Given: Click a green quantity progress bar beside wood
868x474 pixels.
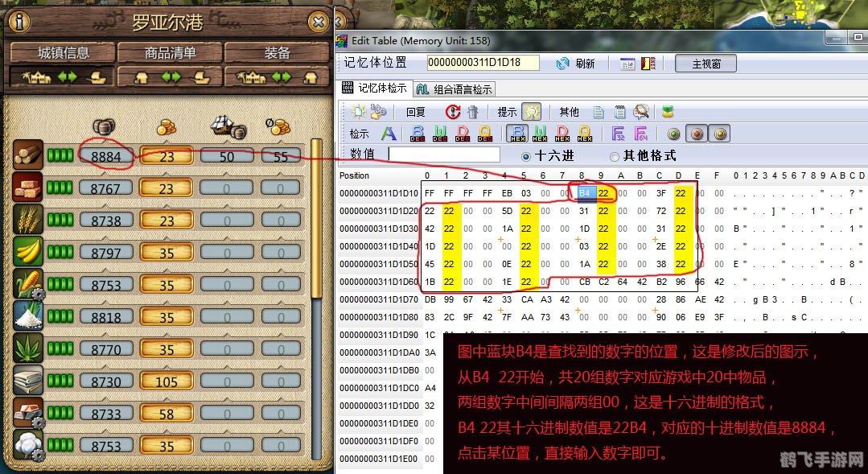Looking at the screenshot, I should pos(61,155).
